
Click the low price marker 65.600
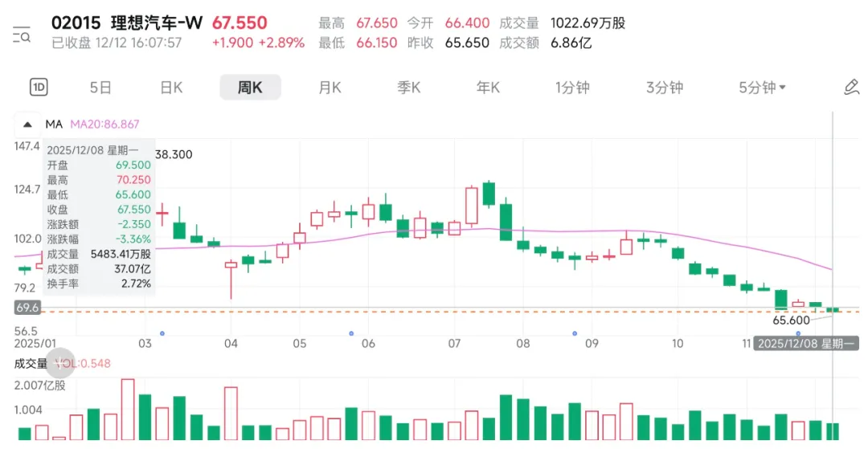pos(791,320)
